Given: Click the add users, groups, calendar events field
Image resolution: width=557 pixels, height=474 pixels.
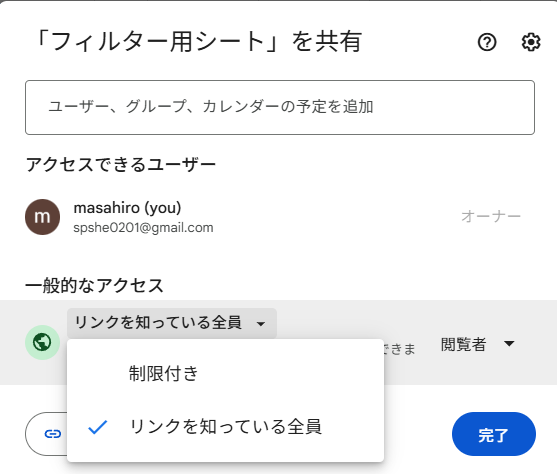Looking at the screenshot, I should pos(280,107).
